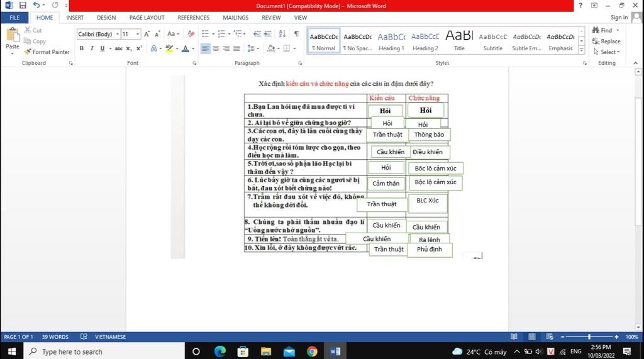This screenshot has height=359, width=644.
Task: Toggle Subscript formatting
Action: pyautogui.click(x=128, y=48)
